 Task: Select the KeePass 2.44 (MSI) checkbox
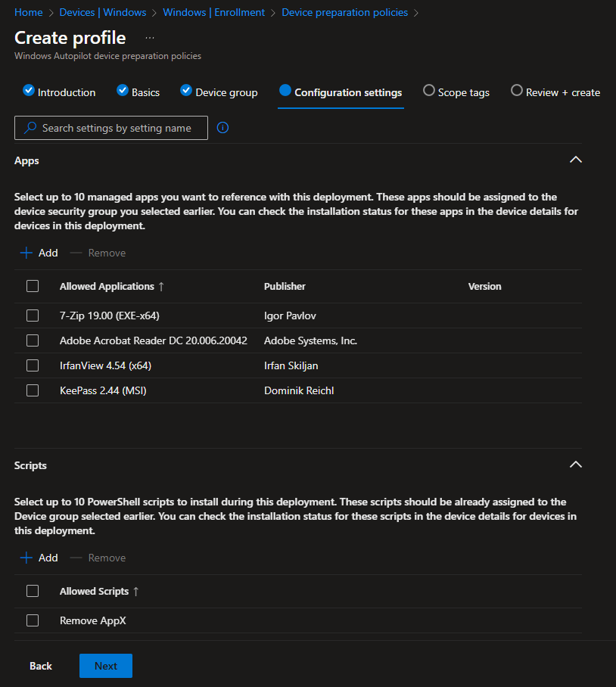tap(33, 390)
